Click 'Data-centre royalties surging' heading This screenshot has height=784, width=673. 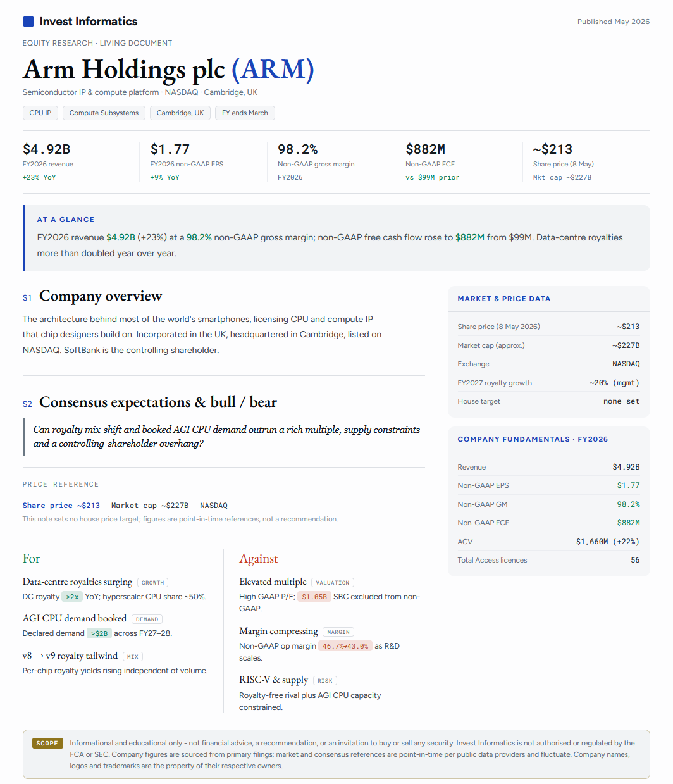coord(77,582)
